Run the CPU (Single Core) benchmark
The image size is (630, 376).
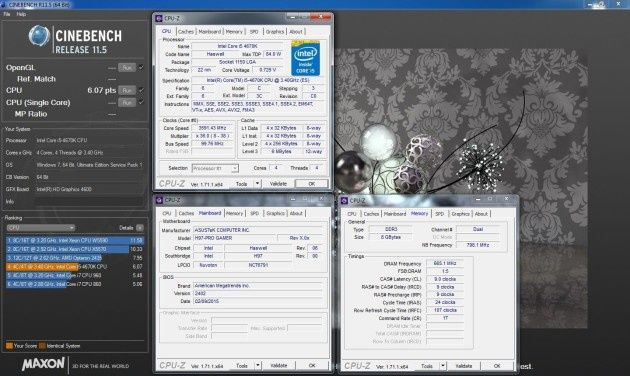tap(127, 102)
